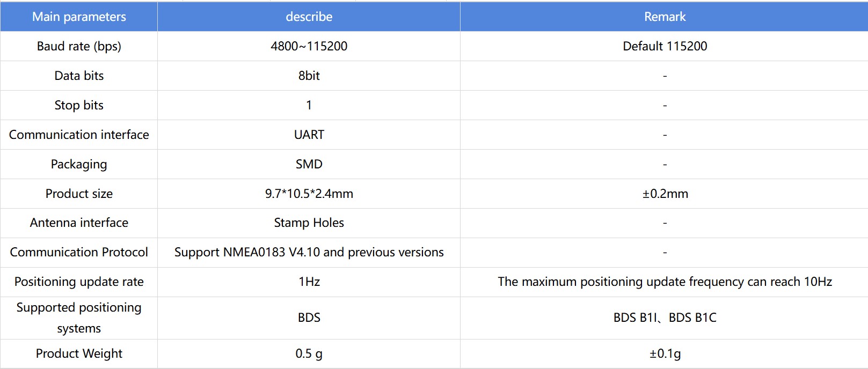Select the 'Stamp Holes' antenna interface value
Image resolution: width=868 pixels, height=369 pixels.
[x=309, y=223]
